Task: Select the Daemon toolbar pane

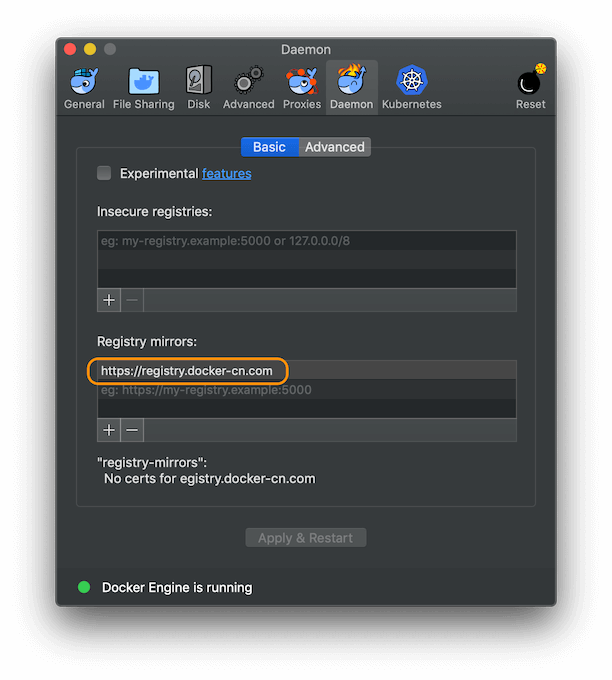Action: tap(351, 88)
